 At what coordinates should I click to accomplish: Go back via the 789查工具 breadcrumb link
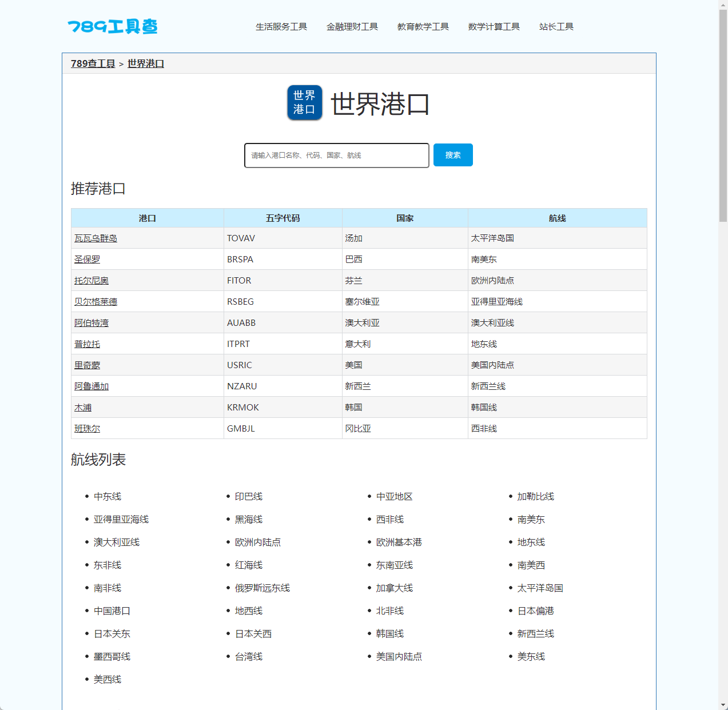point(93,63)
